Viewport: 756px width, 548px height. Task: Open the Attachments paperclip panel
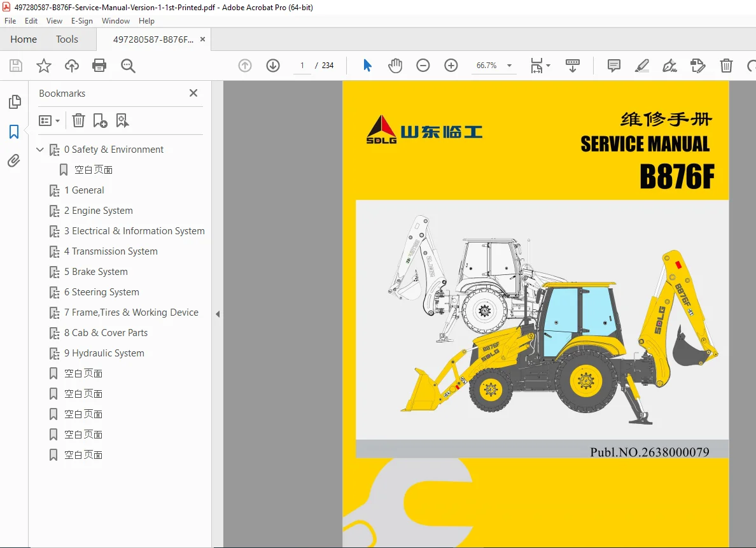click(x=14, y=160)
